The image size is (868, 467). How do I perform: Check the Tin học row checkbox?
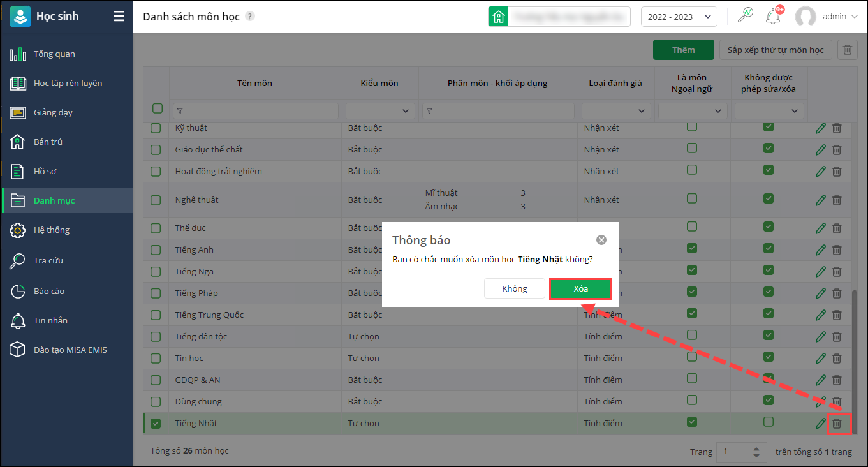[x=156, y=358]
